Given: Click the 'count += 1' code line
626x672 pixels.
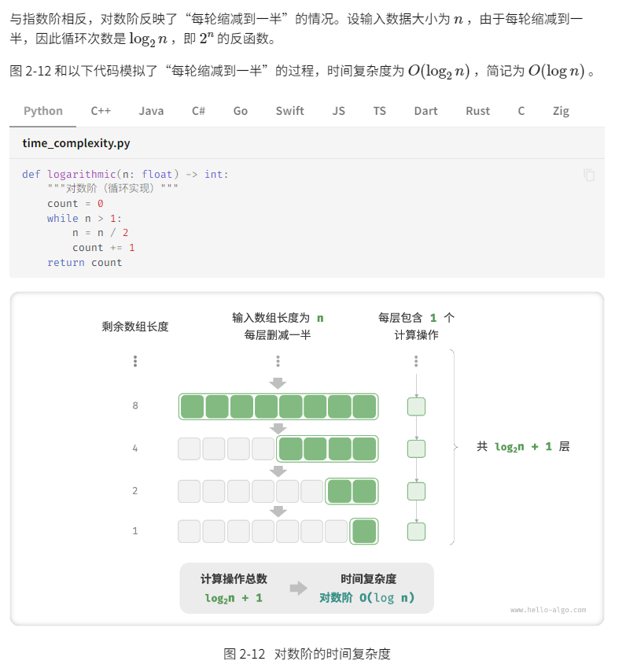Looking at the screenshot, I should click(x=104, y=248).
